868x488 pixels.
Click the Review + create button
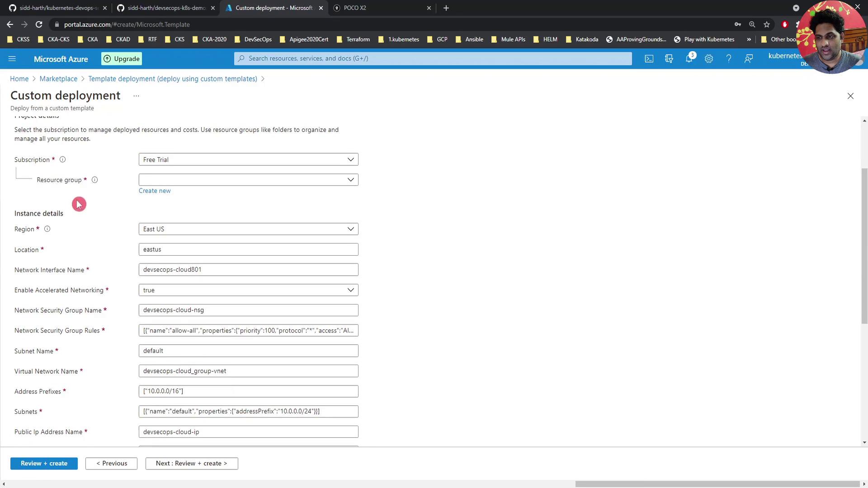tap(44, 463)
